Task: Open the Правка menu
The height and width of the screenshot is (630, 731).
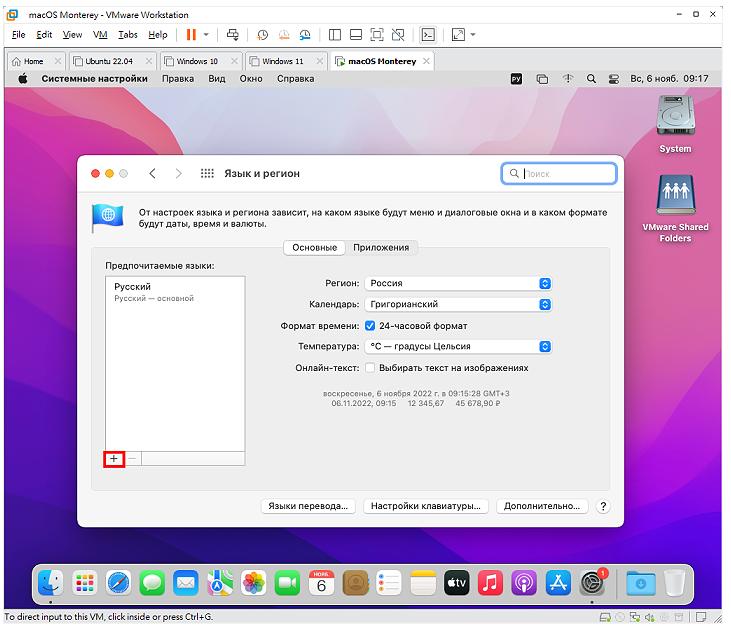Action: click(x=178, y=79)
